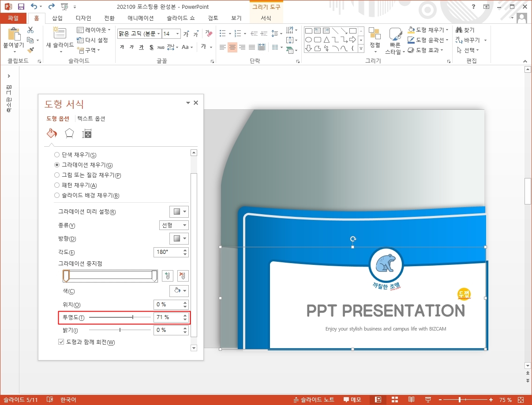Open 색 color picker dropdown
Screen dimensions: 532x405
point(179,291)
